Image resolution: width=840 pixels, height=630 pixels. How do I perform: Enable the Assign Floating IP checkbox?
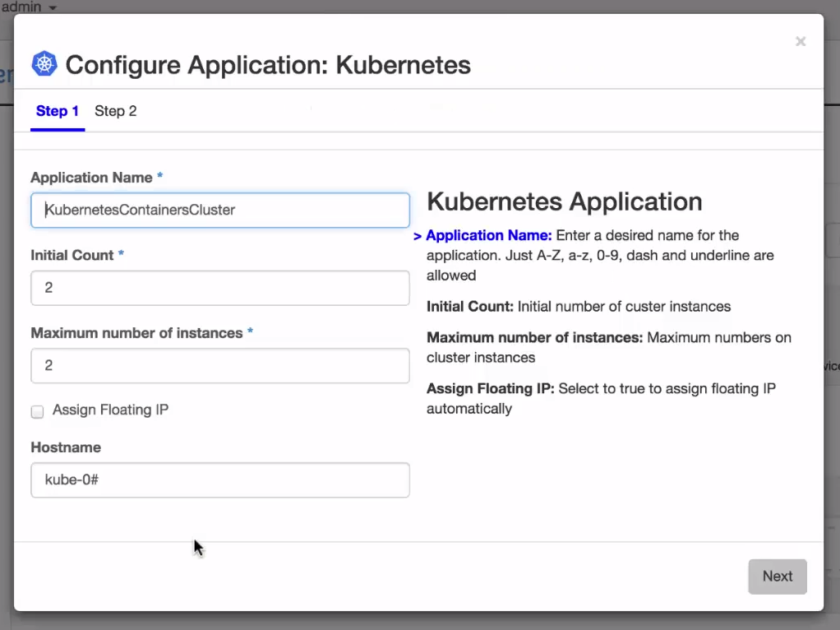pos(37,412)
